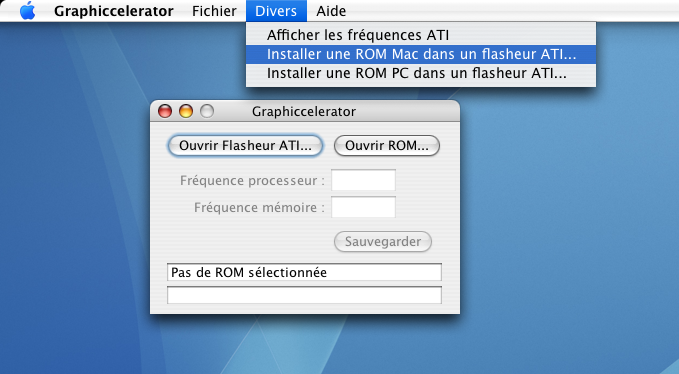Click the Sauvegarder button
Screen dimensions: 679x374
383,242
